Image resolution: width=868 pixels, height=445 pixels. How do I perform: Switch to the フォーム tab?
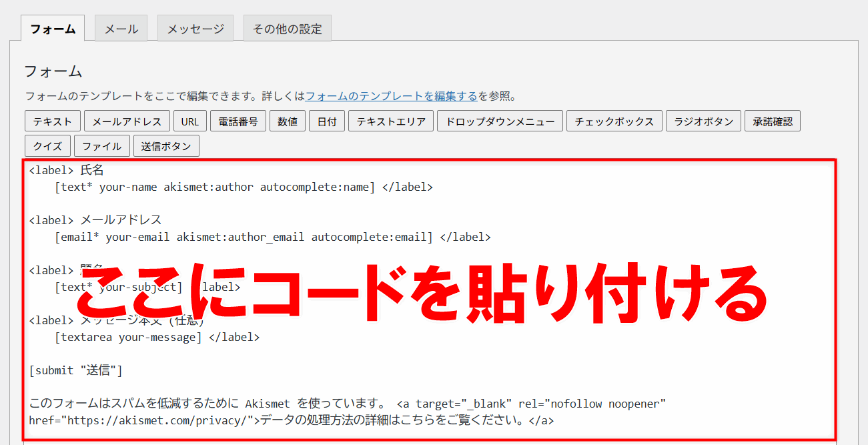53,29
